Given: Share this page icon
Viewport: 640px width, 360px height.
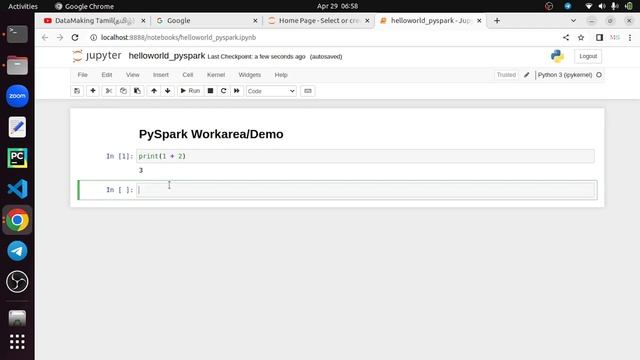Looking at the screenshot, I should point(566,38).
